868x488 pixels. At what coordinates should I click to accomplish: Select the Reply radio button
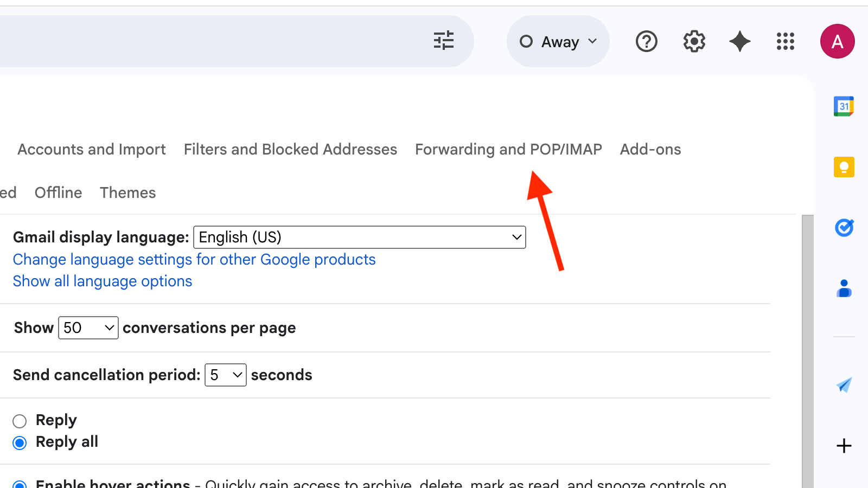coord(20,421)
